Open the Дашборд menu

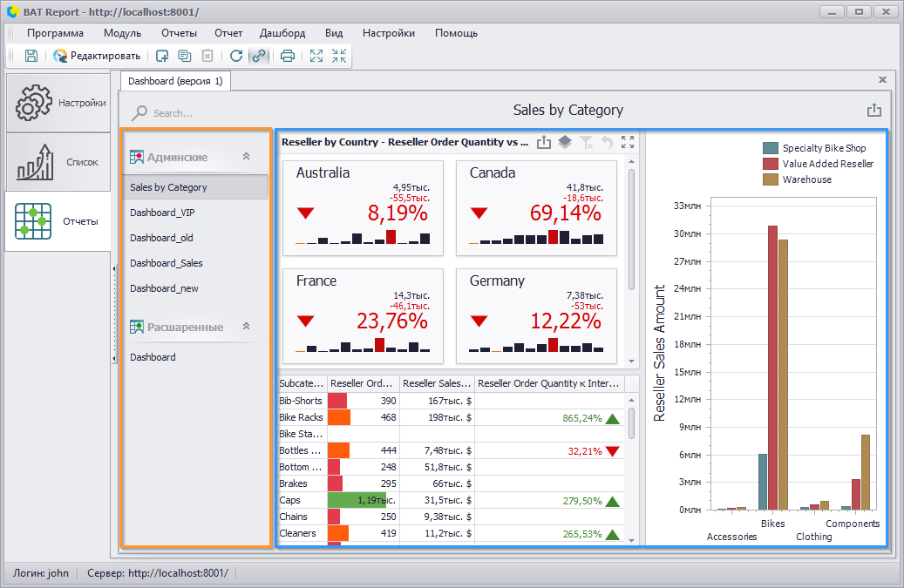pyautogui.click(x=282, y=33)
